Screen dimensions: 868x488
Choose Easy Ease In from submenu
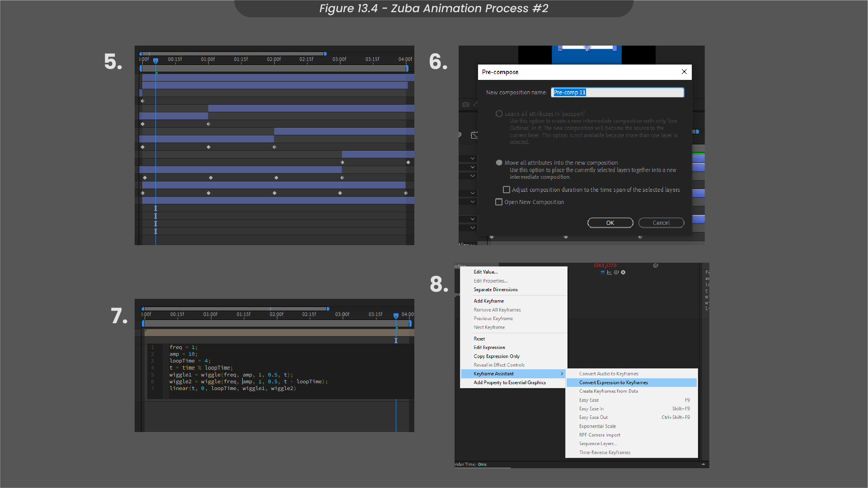click(x=591, y=409)
